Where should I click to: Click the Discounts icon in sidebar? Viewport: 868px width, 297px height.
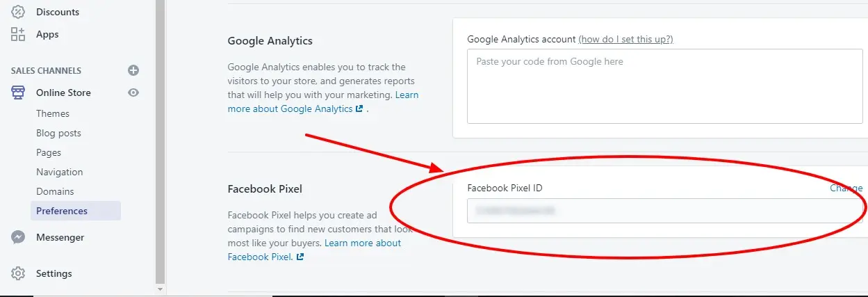click(18, 12)
